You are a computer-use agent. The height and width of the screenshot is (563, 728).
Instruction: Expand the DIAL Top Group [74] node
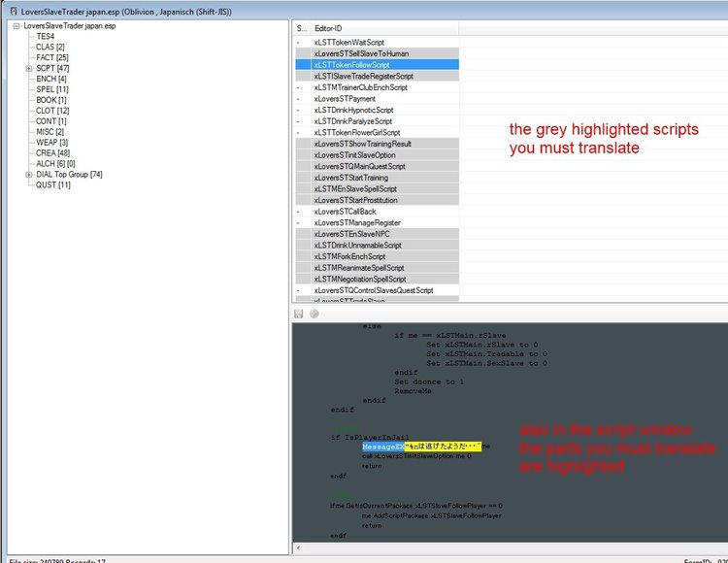point(29,175)
